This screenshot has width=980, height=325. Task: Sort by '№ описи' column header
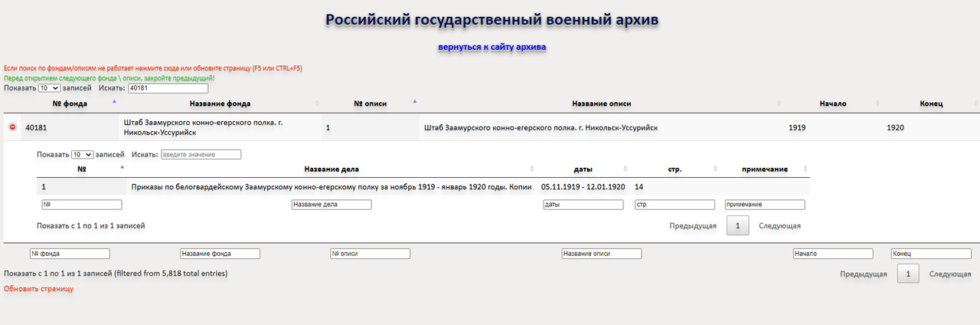click(x=370, y=103)
